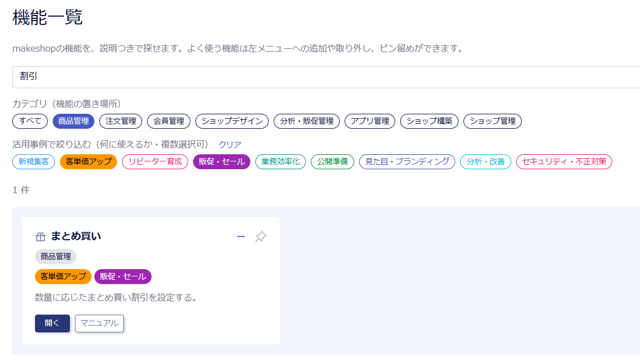Click the 商品管理 tag in the card
The width and height of the screenshot is (640, 364).
56,256
